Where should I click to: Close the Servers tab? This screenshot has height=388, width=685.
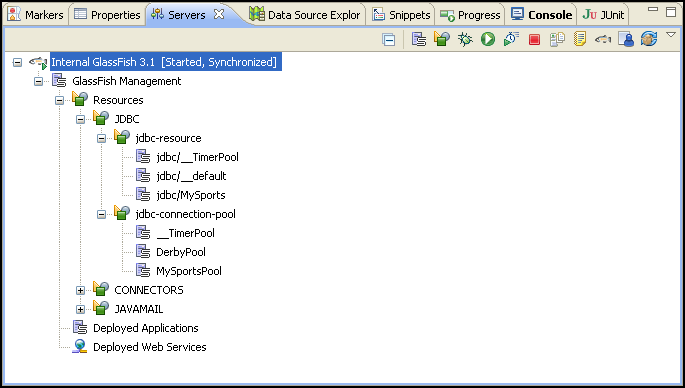pyautogui.click(x=219, y=14)
